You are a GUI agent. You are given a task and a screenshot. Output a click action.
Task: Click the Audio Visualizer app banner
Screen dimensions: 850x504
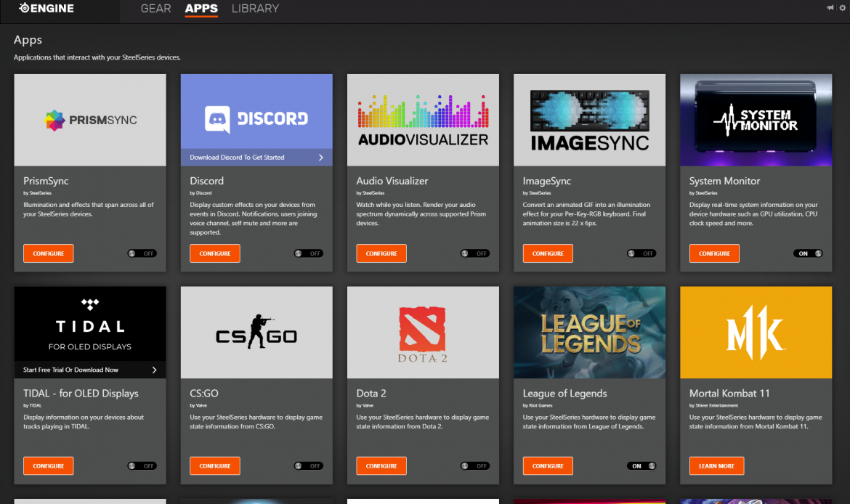(x=423, y=120)
